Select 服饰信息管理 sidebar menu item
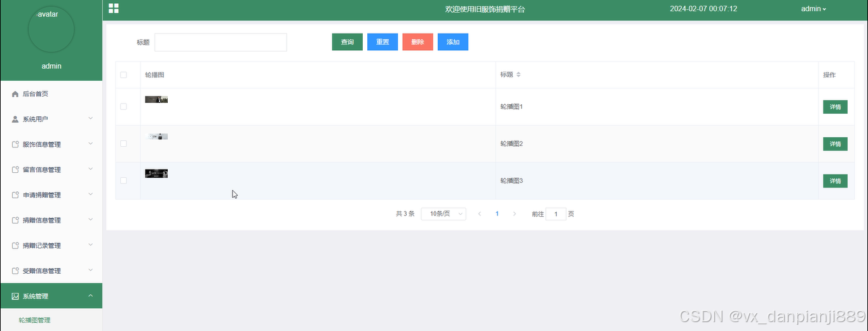Image resolution: width=868 pixels, height=331 pixels. point(51,144)
